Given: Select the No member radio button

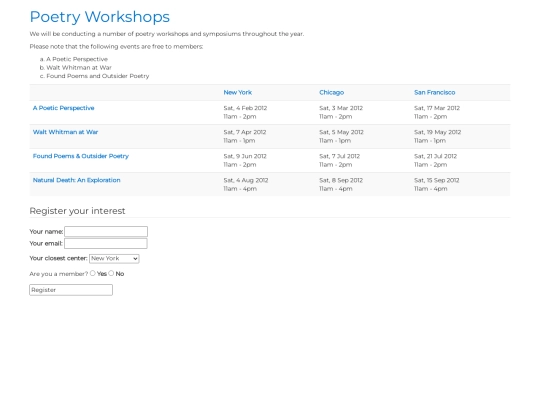Looking at the screenshot, I should pyautogui.click(x=111, y=273).
